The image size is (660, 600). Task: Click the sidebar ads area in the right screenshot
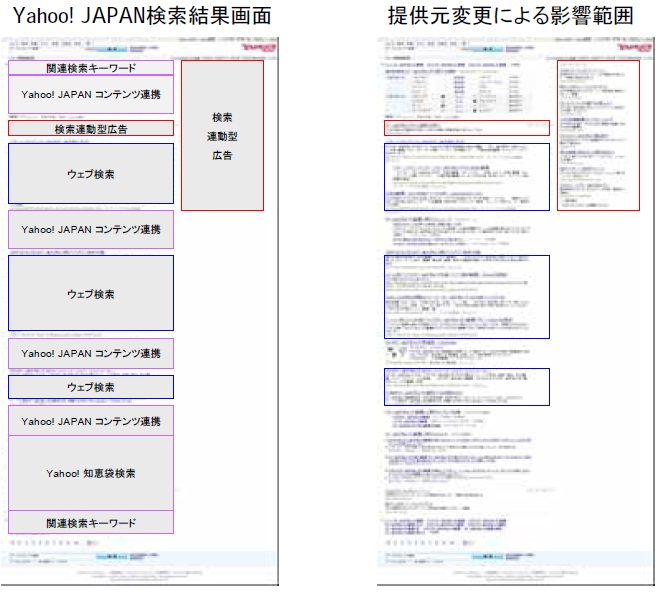(598, 136)
